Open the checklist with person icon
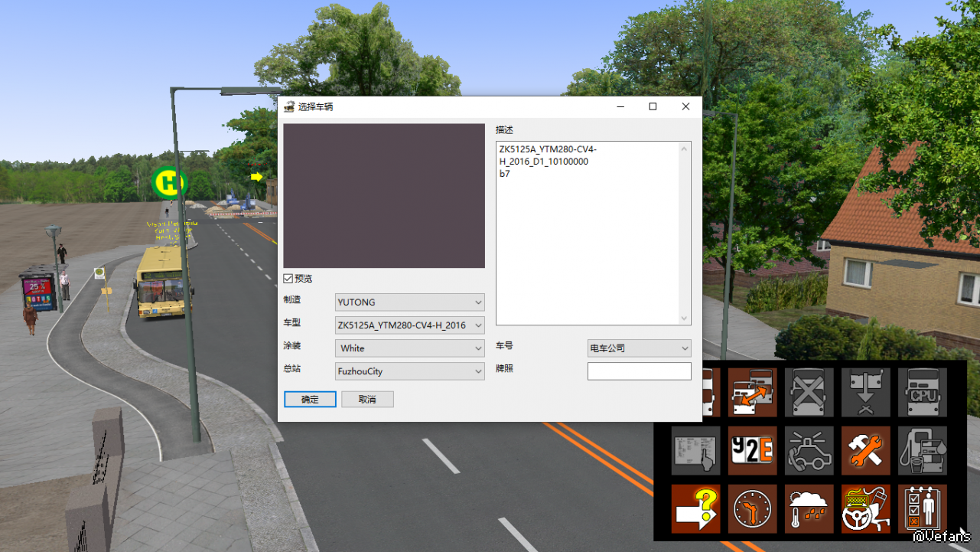 coord(922,508)
